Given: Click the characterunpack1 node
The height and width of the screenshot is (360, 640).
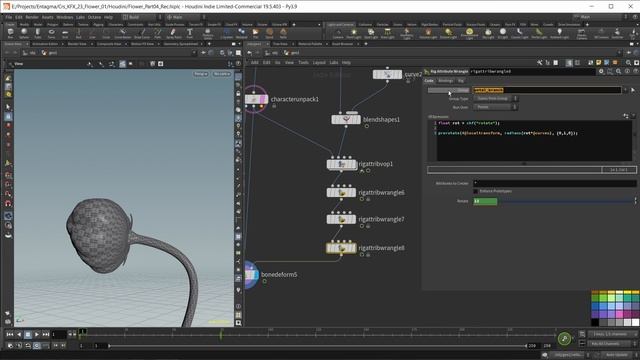Looking at the screenshot, I should (256, 99).
